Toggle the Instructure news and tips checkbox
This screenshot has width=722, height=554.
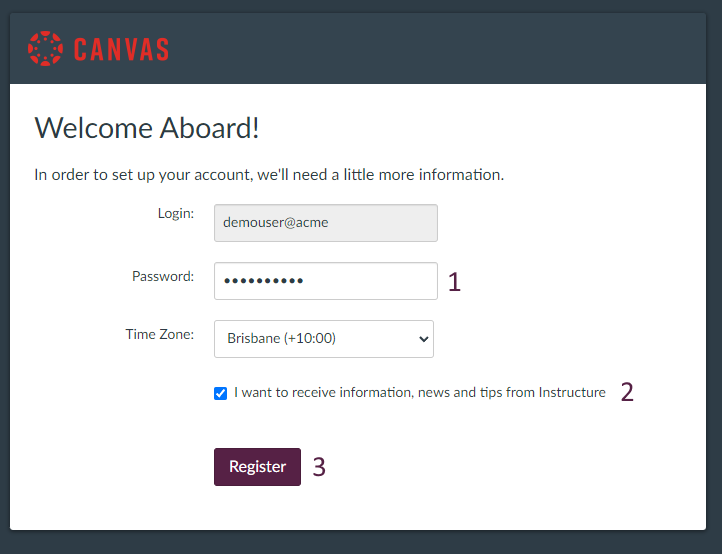pyautogui.click(x=221, y=393)
